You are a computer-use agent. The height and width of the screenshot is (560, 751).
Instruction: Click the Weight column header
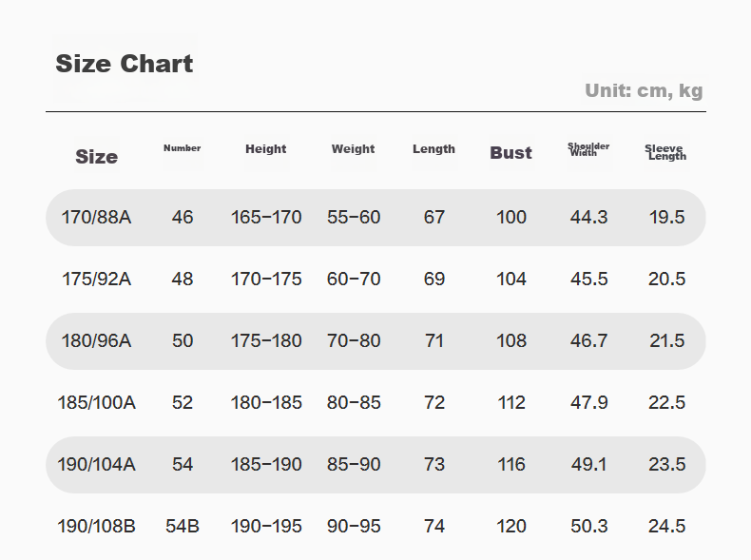click(353, 149)
